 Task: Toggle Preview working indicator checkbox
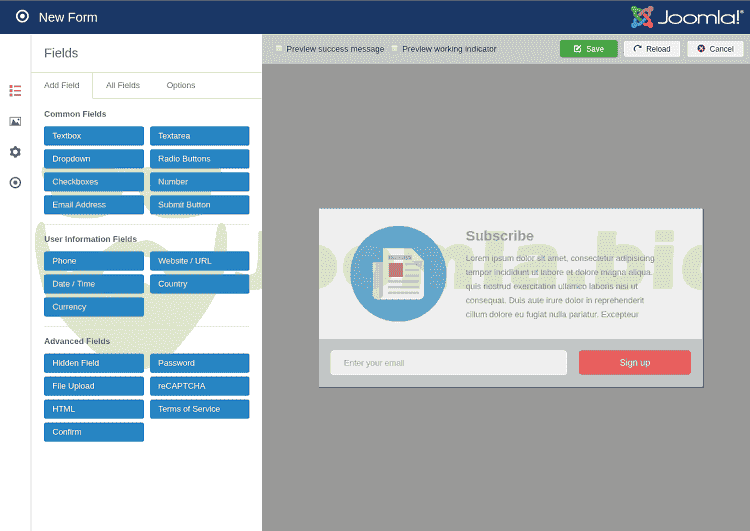tap(395, 48)
